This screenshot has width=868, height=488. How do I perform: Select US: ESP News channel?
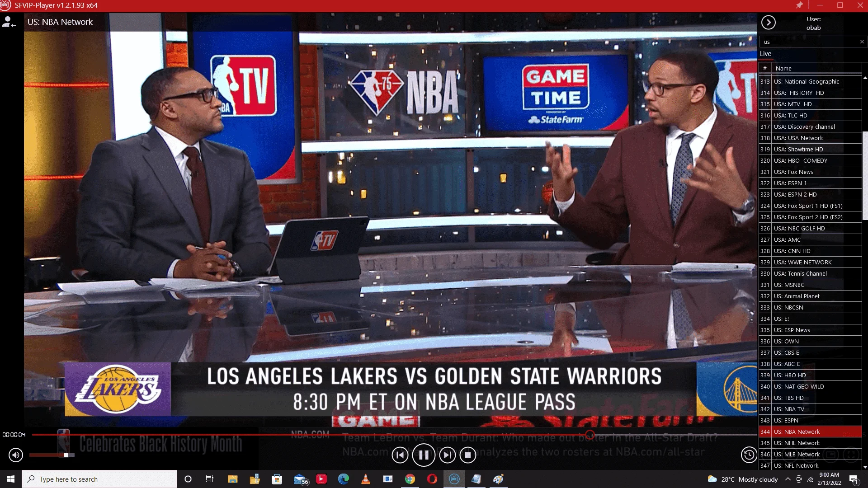[810, 330]
